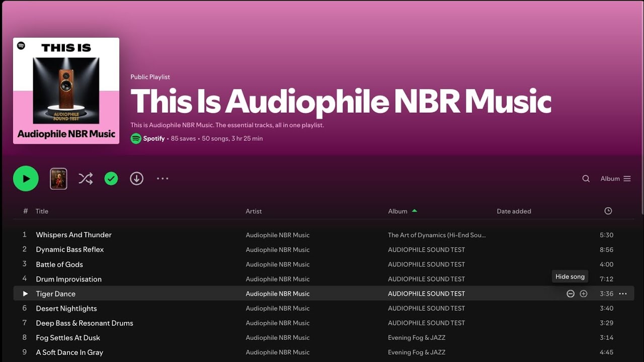This screenshot has width=644, height=362.
Task: Select the Fog Settles At Dusk track
Action: (x=68, y=338)
